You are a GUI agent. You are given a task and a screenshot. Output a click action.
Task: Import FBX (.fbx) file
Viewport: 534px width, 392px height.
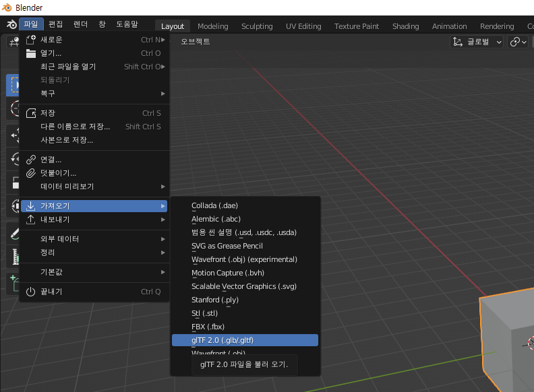(x=245, y=327)
